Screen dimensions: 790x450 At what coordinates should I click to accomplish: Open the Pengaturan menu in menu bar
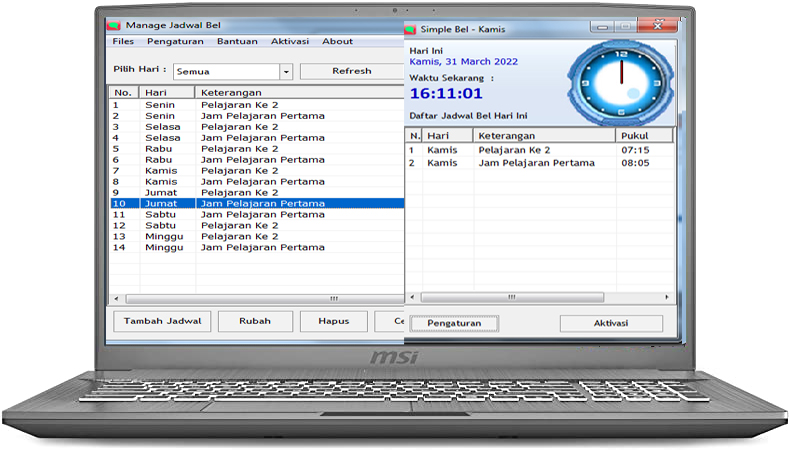(175, 42)
